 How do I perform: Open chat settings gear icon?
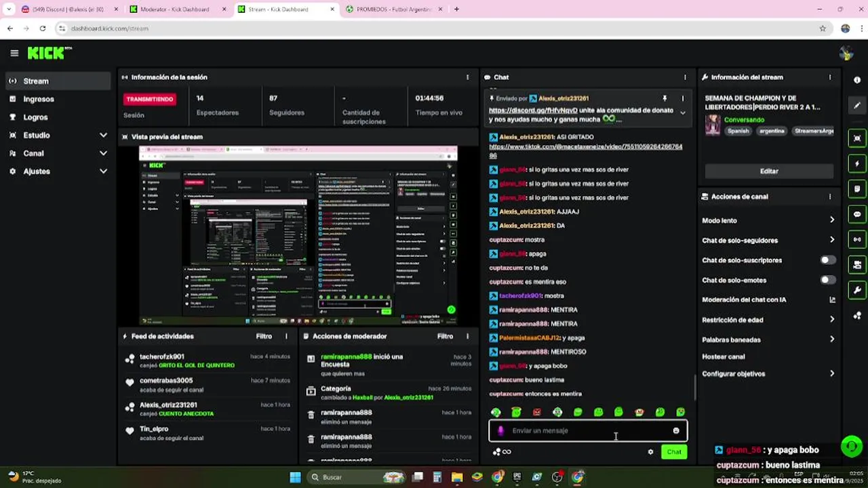tap(650, 452)
